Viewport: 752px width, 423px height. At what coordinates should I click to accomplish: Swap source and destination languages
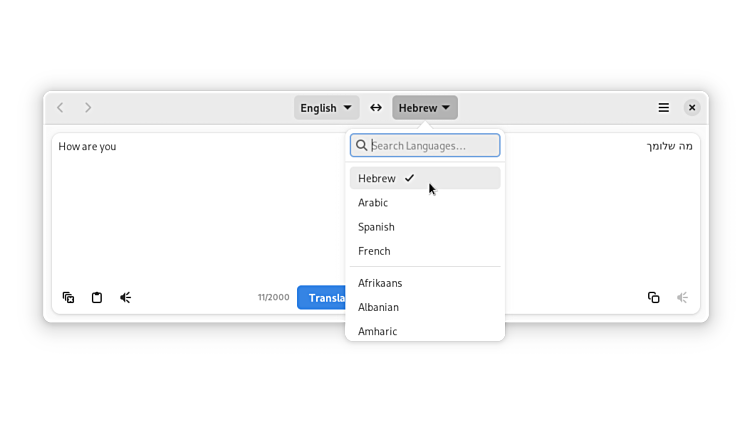376,108
